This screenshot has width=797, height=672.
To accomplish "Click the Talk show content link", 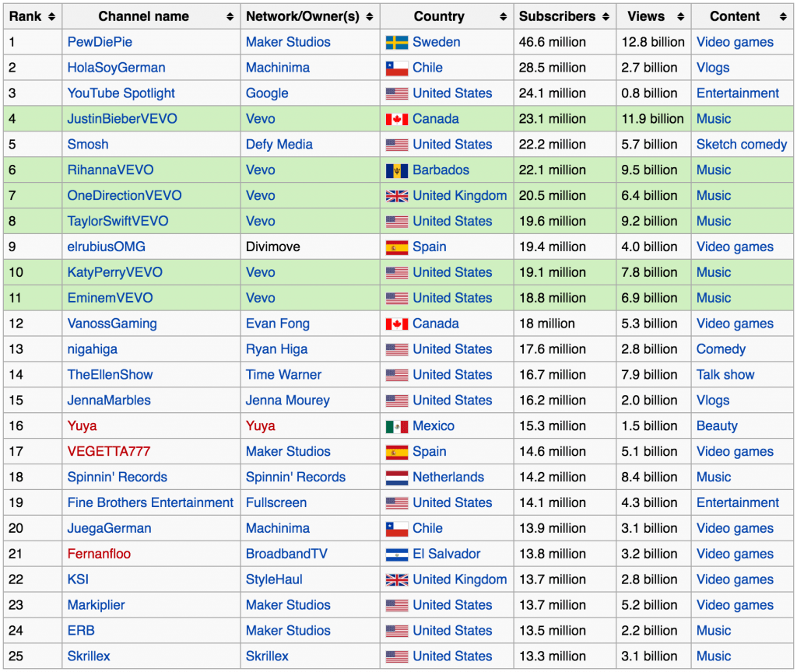I will (725, 375).
